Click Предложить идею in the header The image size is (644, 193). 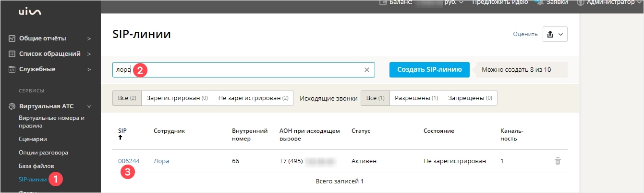tap(500, 2)
